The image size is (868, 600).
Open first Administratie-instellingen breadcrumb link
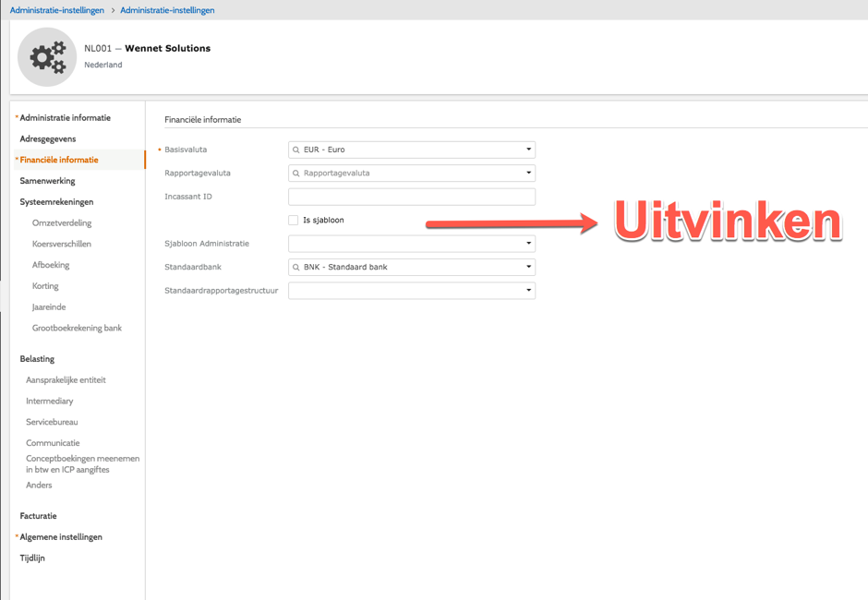pyautogui.click(x=57, y=10)
